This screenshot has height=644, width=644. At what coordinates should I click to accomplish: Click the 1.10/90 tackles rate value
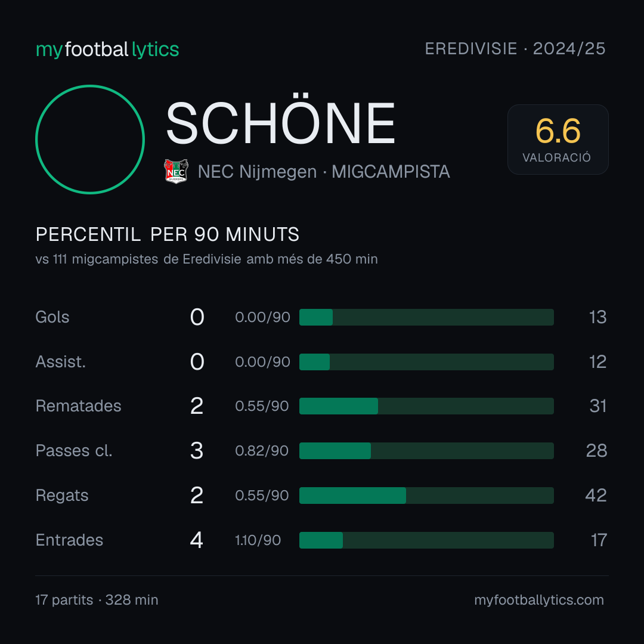point(258,540)
